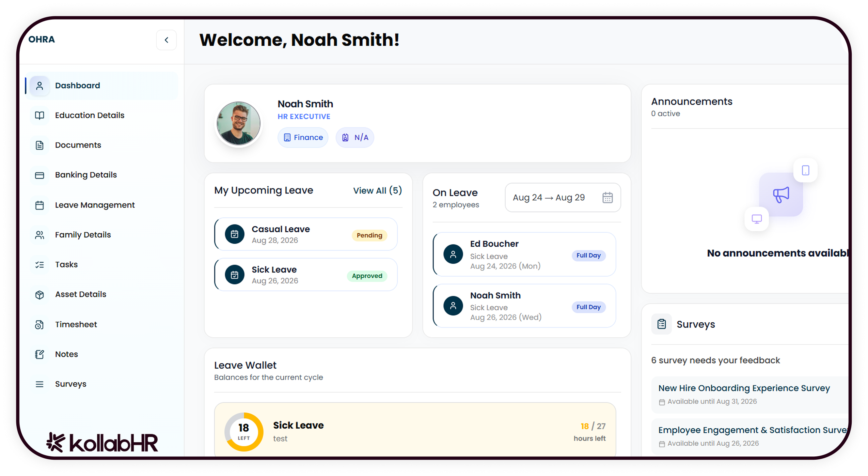Image resolution: width=868 pixels, height=476 pixels.
Task: Click the N/A ID badge
Action: pos(355,137)
